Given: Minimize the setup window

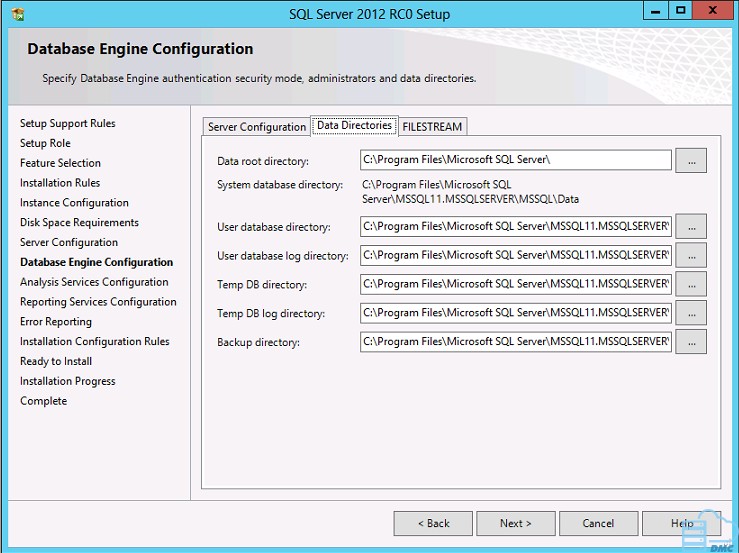Looking at the screenshot, I should click(x=656, y=11).
